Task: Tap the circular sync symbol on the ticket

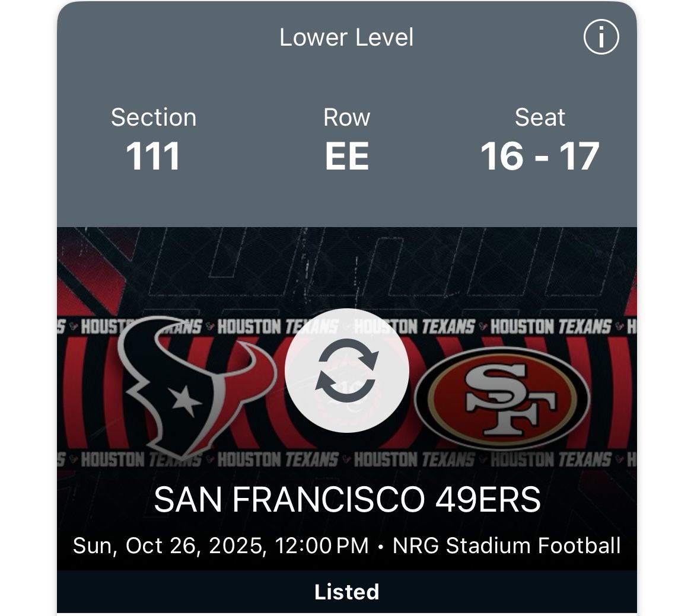Action: click(x=347, y=369)
